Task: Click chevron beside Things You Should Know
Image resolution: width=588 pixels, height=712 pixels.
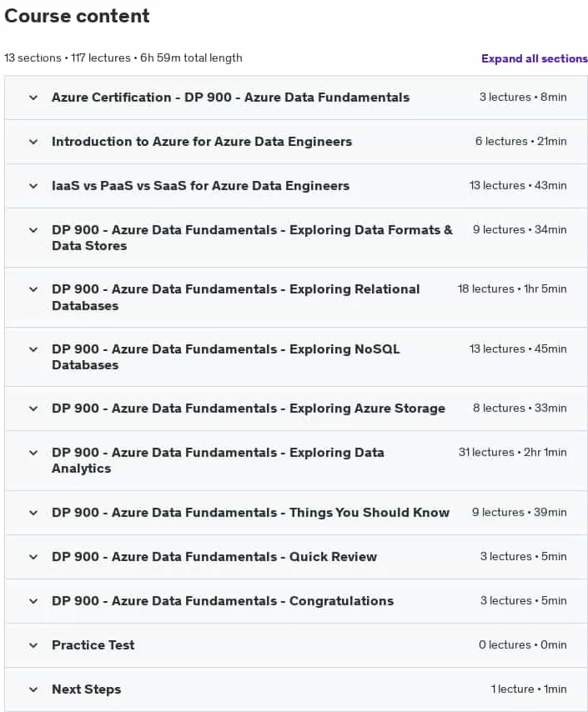Action: [x=33, y=513]
